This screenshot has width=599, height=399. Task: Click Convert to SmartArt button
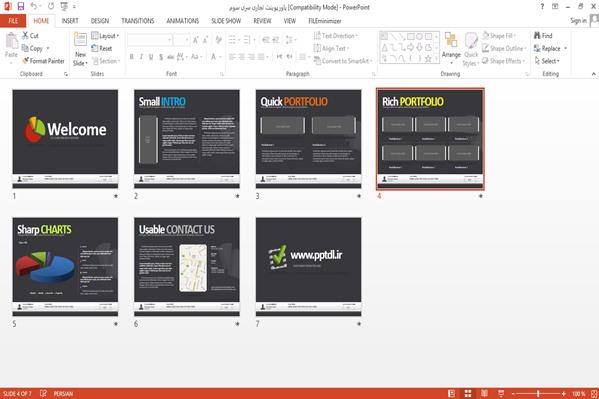(x=342, y=61)
